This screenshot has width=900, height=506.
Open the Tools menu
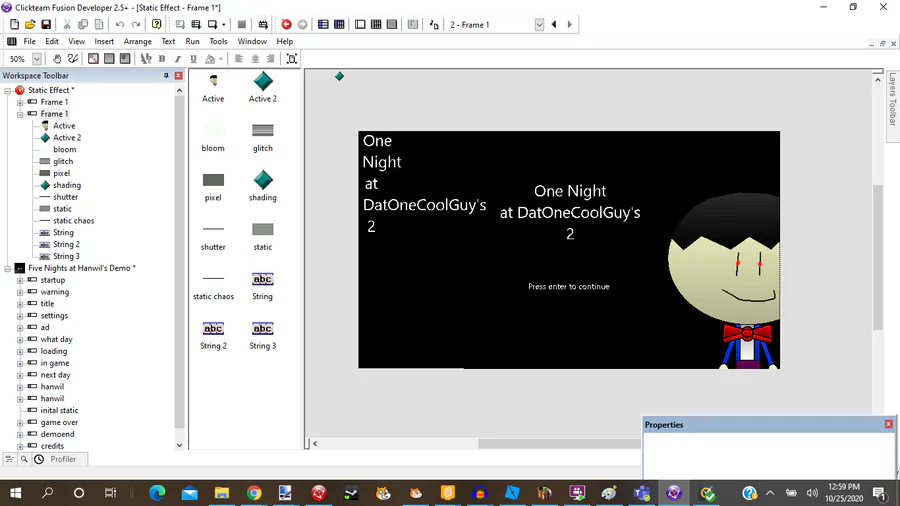[x=218, y=41]
